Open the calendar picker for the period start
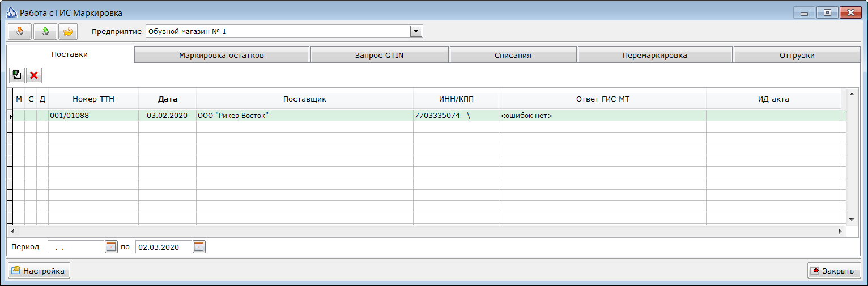 111,246
